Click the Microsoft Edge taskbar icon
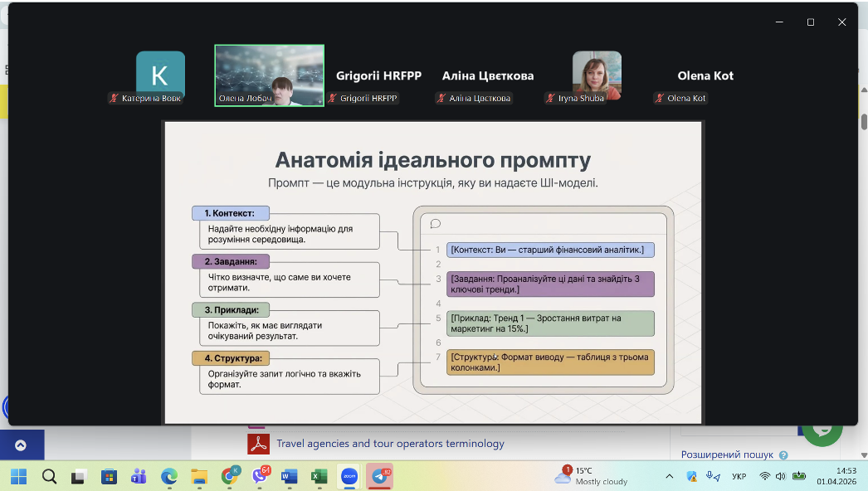Viewport: 868px width, 491px height. click(169, 476)
